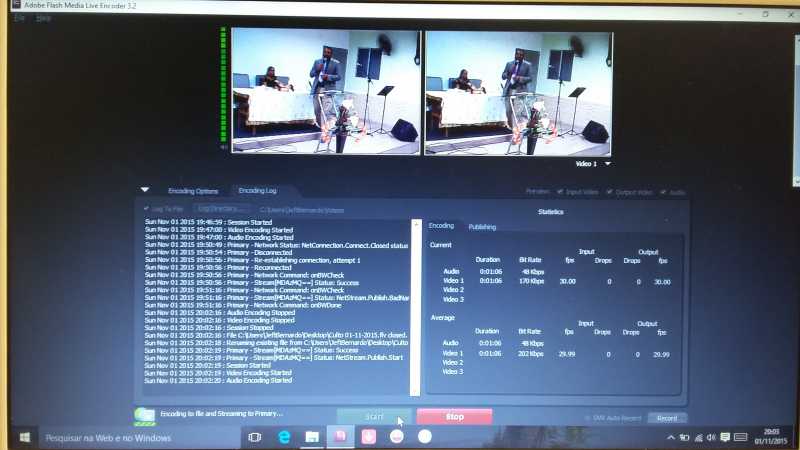Expand the Video 1 dropdown arrow
800x450 pixels.
click(x=608, y=163)
